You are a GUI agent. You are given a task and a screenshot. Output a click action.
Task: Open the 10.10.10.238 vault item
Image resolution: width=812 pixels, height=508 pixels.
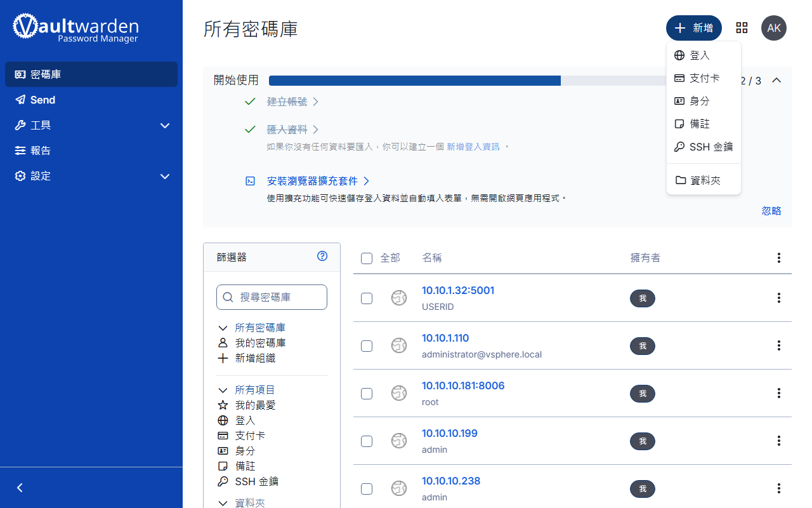click(x=451, y=481)
